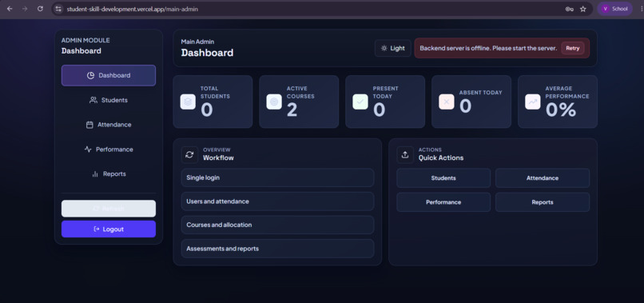
Task: Open the Dashboard sidebar item
Action: [x=109, y=75]
